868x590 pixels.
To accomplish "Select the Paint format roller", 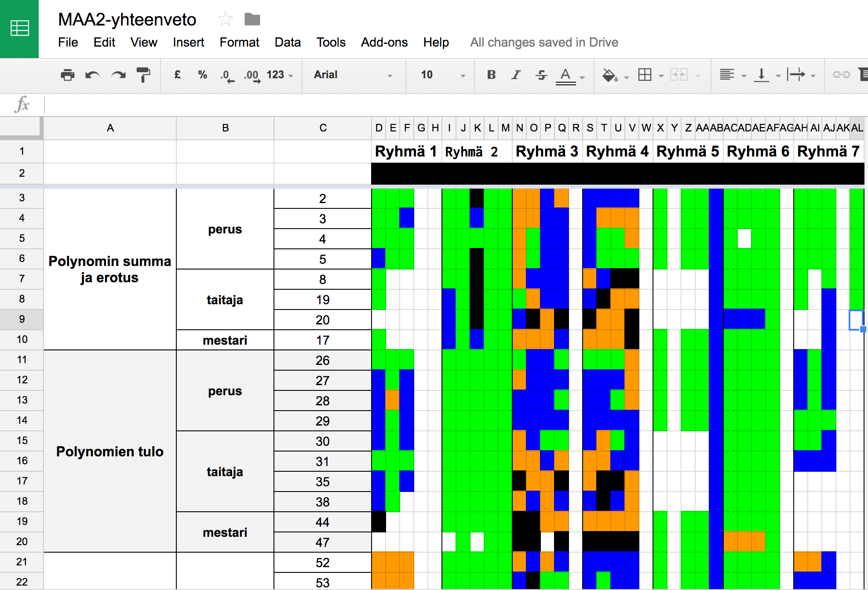I will [x=143, y=75].
